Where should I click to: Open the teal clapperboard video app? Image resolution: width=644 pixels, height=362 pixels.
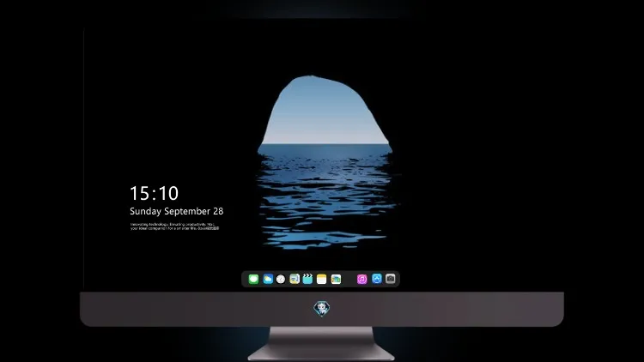point(307,279)
